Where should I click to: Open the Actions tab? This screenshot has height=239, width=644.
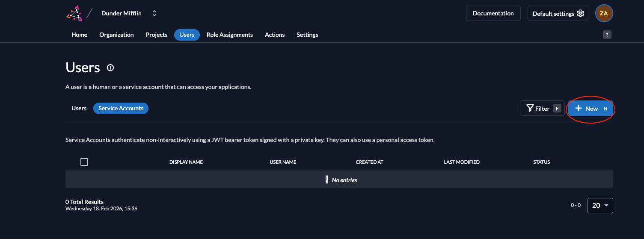tap(275, 35)
